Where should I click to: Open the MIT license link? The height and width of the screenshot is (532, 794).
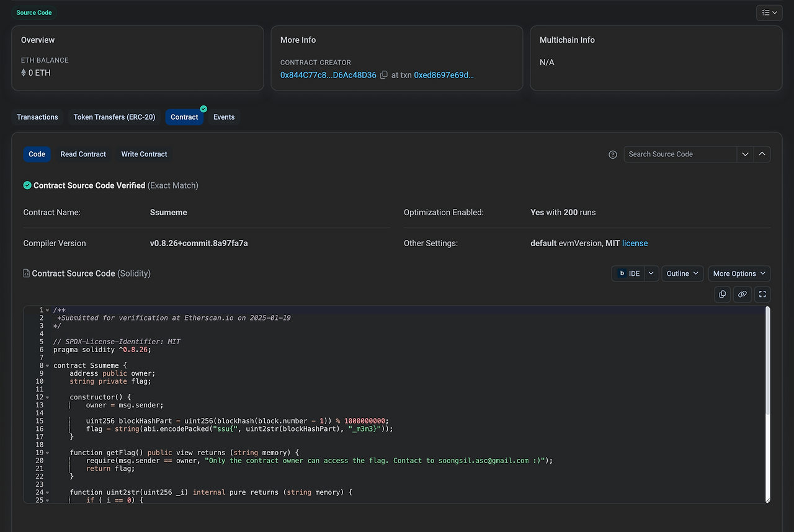[x=635, y=243]
